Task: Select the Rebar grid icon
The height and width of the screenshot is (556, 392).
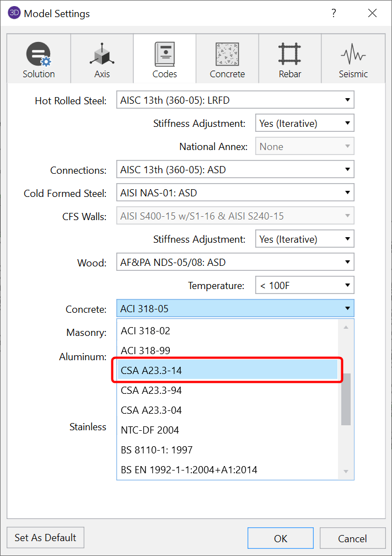Action: pos(289,52)
